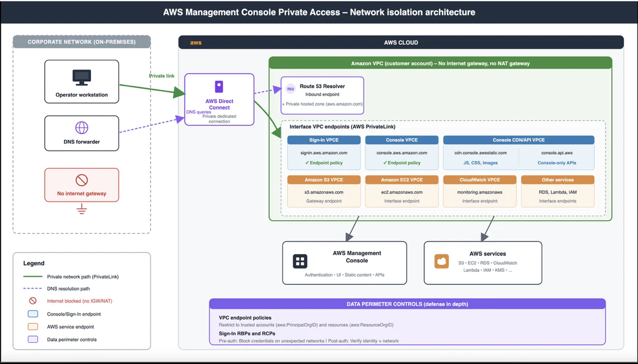The image size is (638, 364).
Task: Click the DATA PERIMETER CONTROLS purple header
Action: 407,304
